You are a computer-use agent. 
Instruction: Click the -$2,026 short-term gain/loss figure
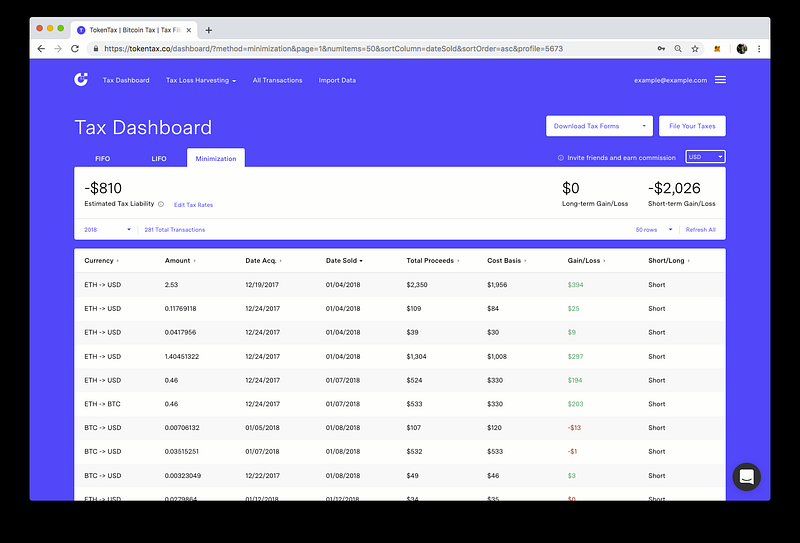click(674, 188)
